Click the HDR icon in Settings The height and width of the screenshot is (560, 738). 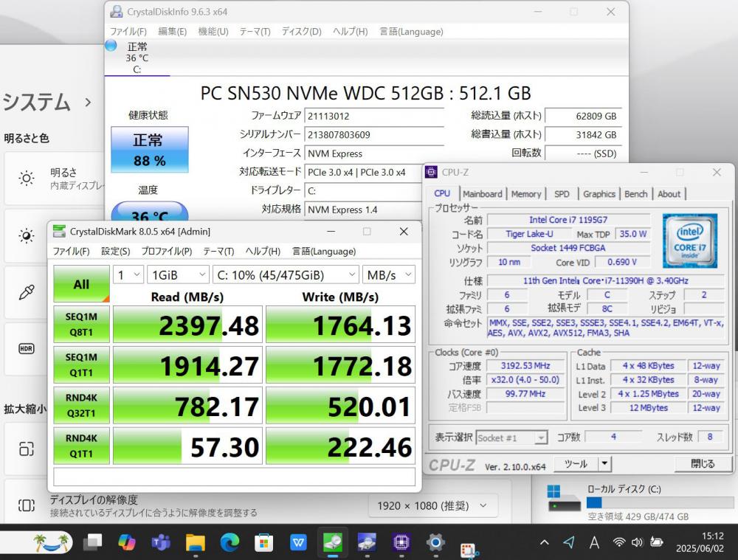pyautogui.click(x=27, y=349)
